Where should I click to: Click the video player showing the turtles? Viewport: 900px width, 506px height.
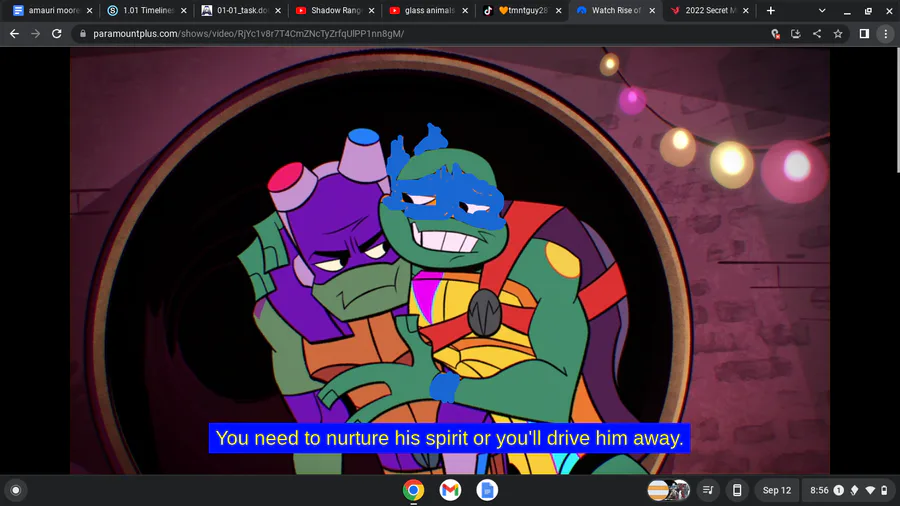[x=450, y=260]
